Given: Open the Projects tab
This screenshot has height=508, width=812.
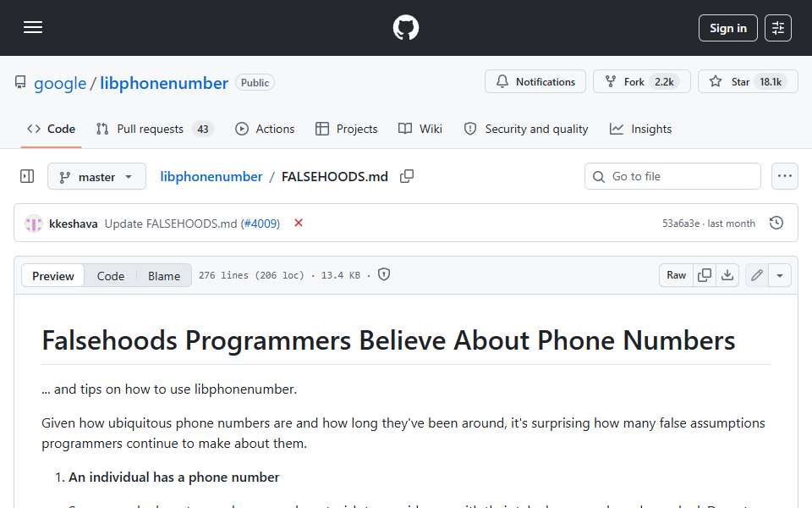Looking at the screenshot, I should (347, 129).
